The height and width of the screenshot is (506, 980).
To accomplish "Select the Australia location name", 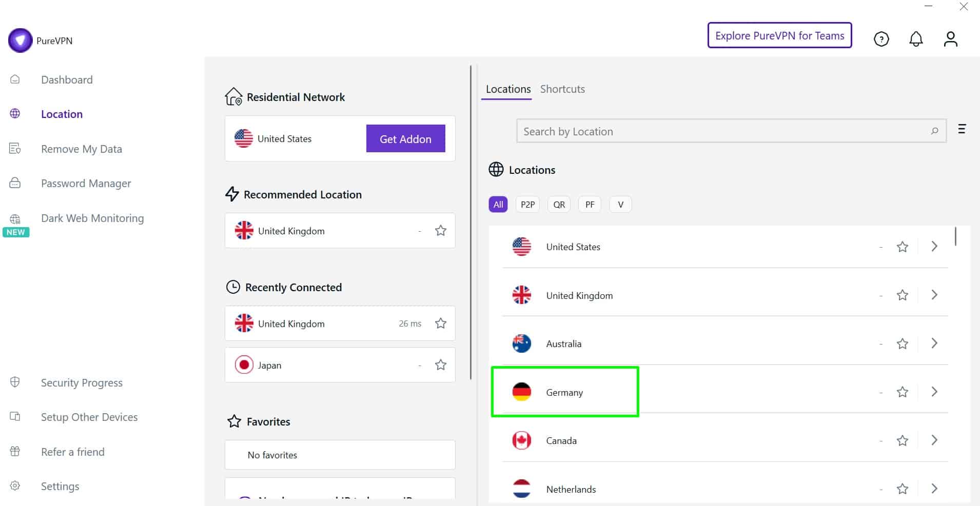I will 563,344.
